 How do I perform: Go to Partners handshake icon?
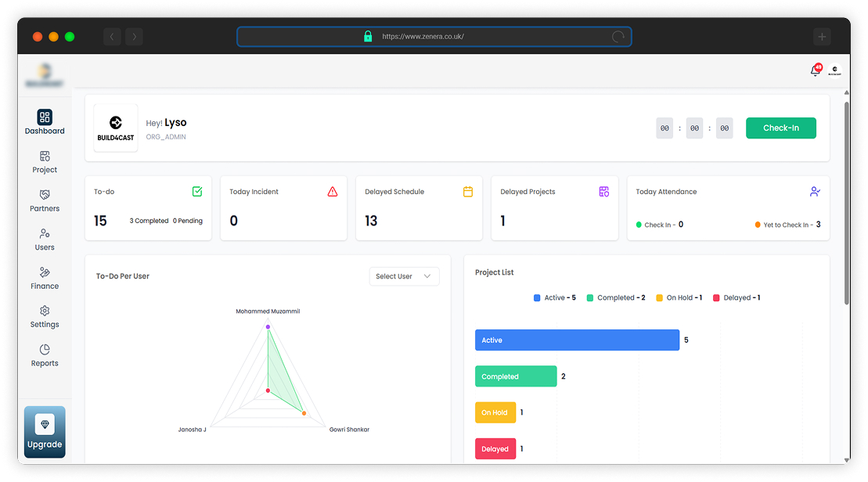click(x=45, y=195)
